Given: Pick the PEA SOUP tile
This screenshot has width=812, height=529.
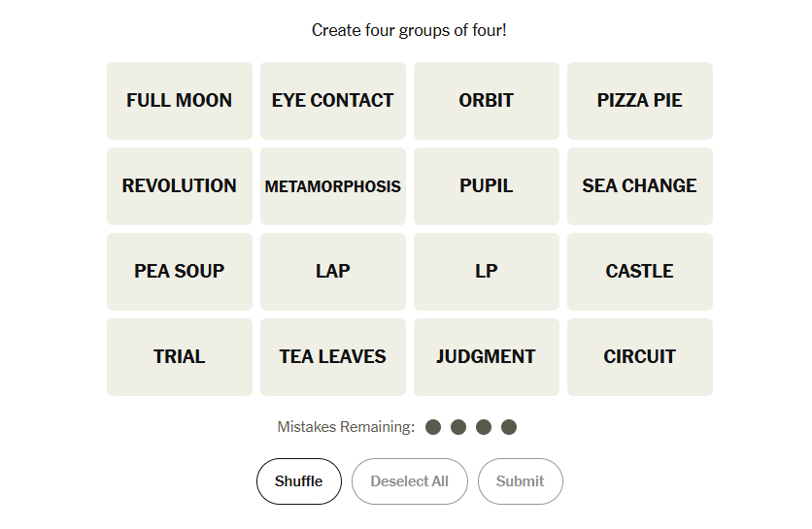Looking at the screenshot, I should tap(180, 272).
